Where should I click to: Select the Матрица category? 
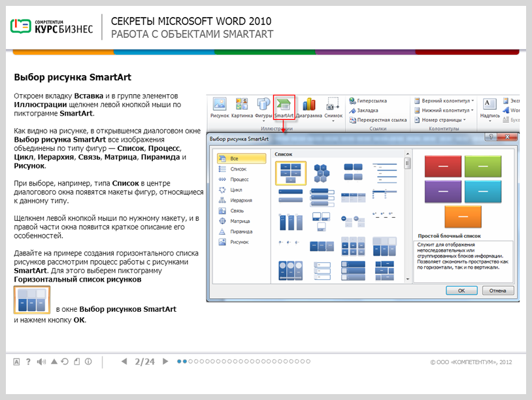point(242,221)
